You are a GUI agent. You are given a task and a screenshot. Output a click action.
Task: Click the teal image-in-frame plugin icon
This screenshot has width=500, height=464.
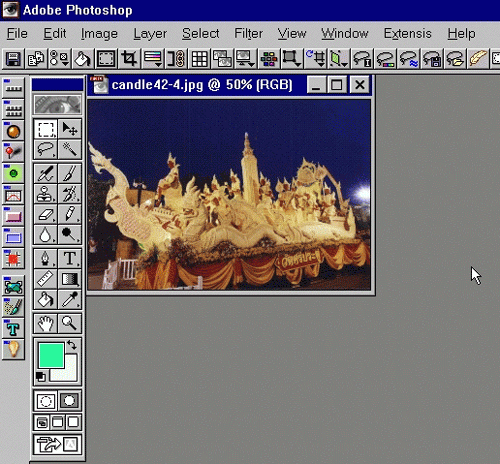13,286
